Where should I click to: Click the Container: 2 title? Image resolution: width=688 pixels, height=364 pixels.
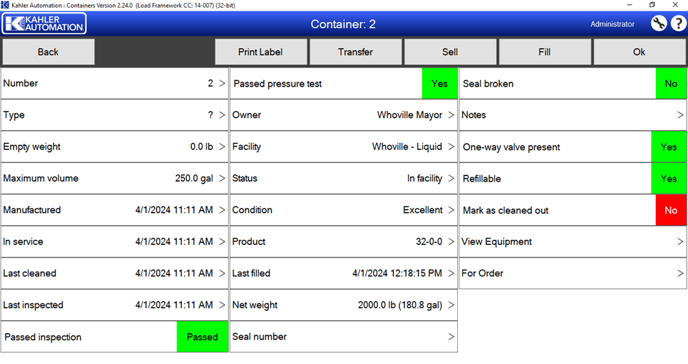click(343, 24)
